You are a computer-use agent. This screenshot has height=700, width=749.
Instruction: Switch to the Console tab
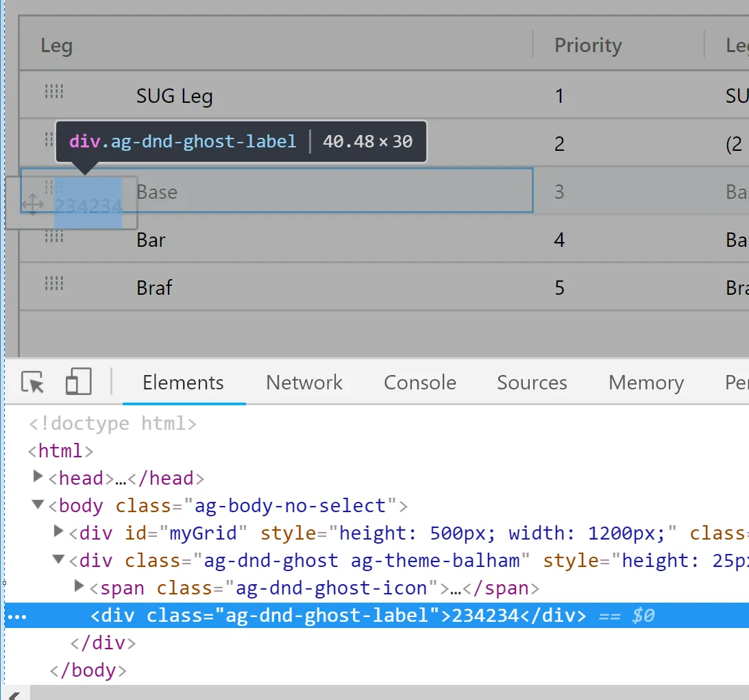coord(420,383)
